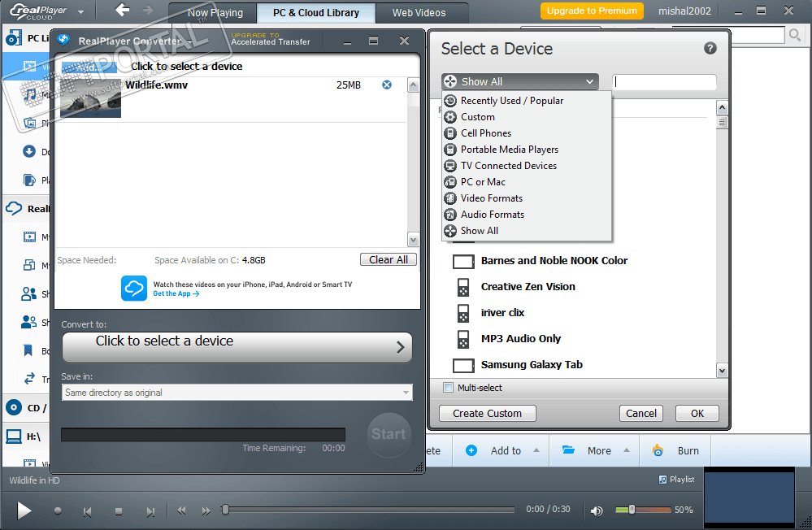Remove Wildlife.wmv with the blue X icon
Viewport: 812px width, 530px height.
[387, 85]
